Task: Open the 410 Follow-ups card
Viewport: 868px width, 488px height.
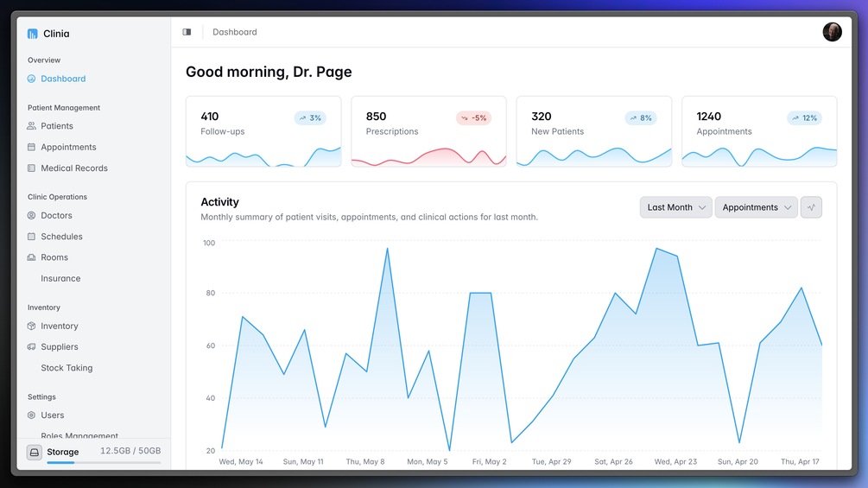Action: [x=263, y=131]
